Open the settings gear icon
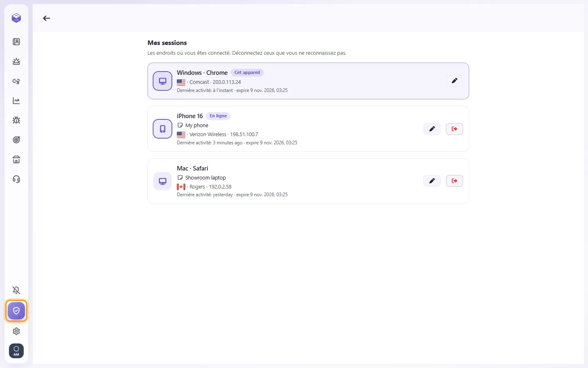 click(16, 331)
